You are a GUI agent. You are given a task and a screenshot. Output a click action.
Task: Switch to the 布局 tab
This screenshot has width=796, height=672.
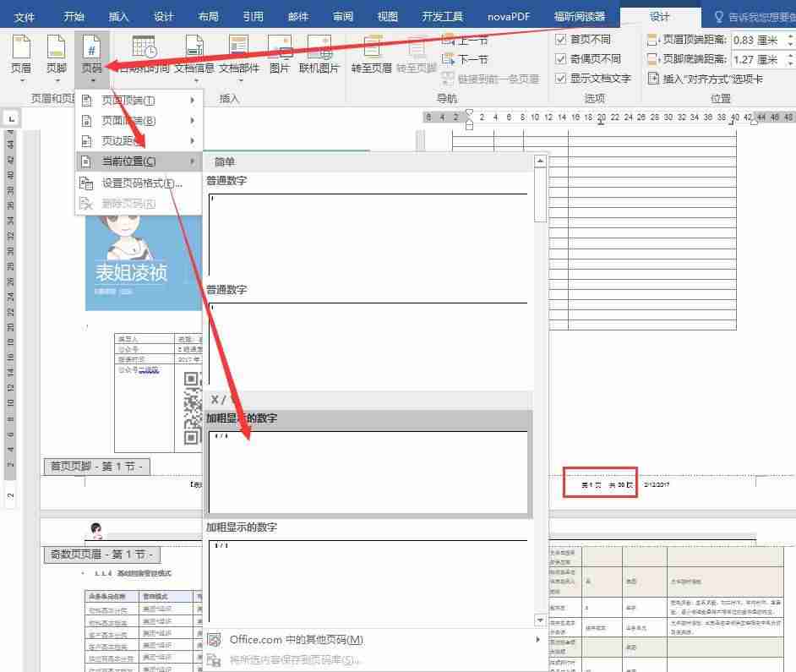(x=208, y=16)
